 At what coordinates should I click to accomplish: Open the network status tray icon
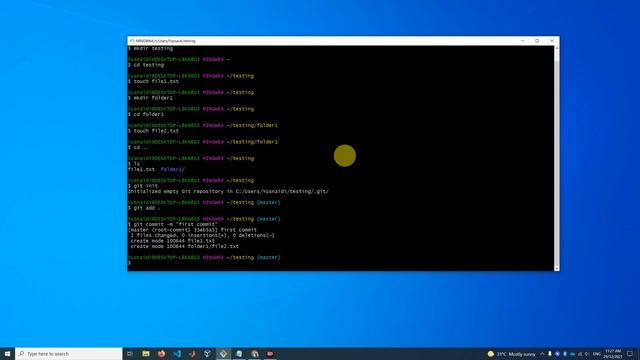580,354
